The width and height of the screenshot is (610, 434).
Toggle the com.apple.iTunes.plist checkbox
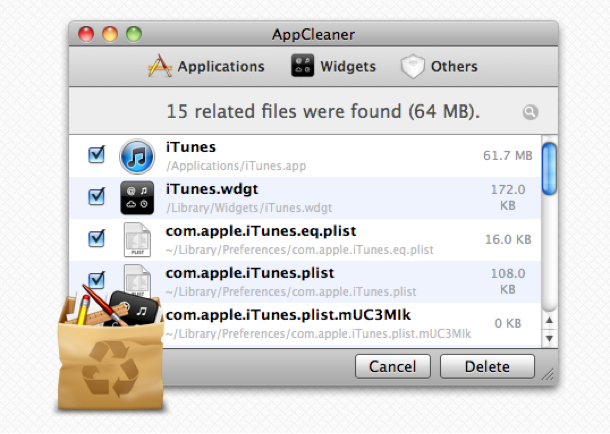coord(97,279)
